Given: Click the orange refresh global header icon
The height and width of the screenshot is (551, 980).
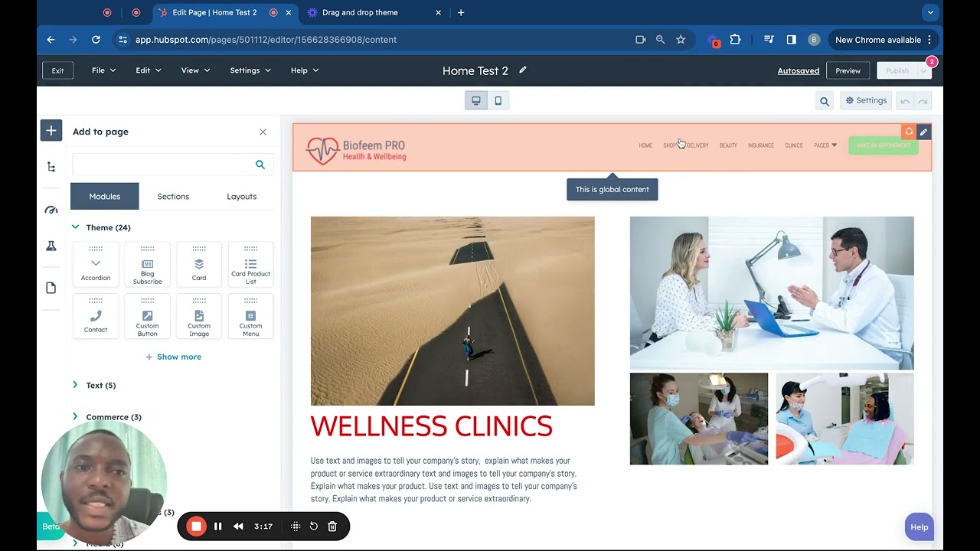Looking at the screenshot, I should 909,132.
